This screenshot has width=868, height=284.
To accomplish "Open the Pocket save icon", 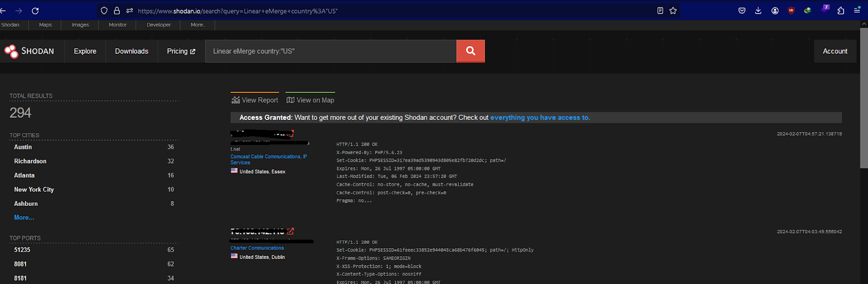I will [x=742, y=11].
